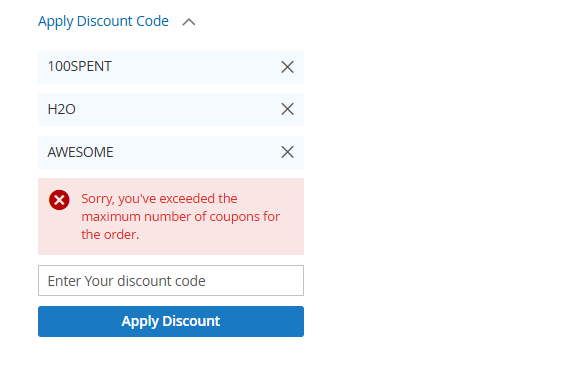This screenshot has width=588, height=369.
Task: Select the AWESOME coupon label text
Action: [80, 152]
